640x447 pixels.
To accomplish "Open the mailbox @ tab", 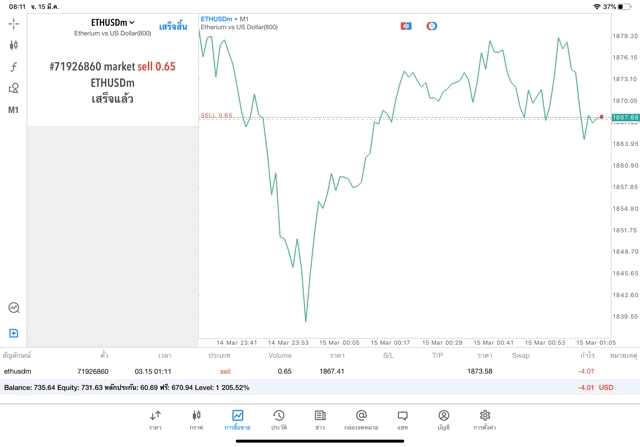I will [x=361, y=420].
